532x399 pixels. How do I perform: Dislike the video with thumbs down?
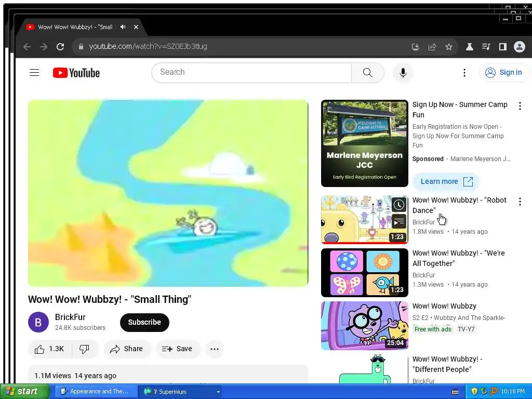pos(85,349)
